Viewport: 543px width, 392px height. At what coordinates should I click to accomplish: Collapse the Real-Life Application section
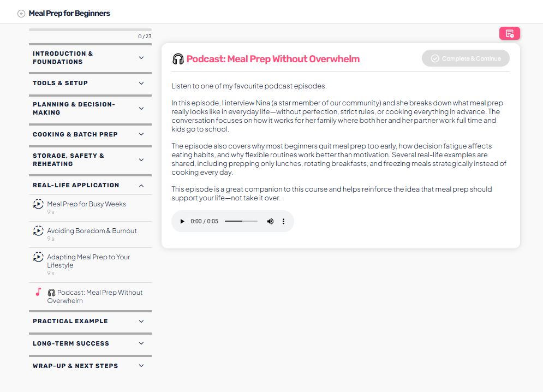(141, 186)
